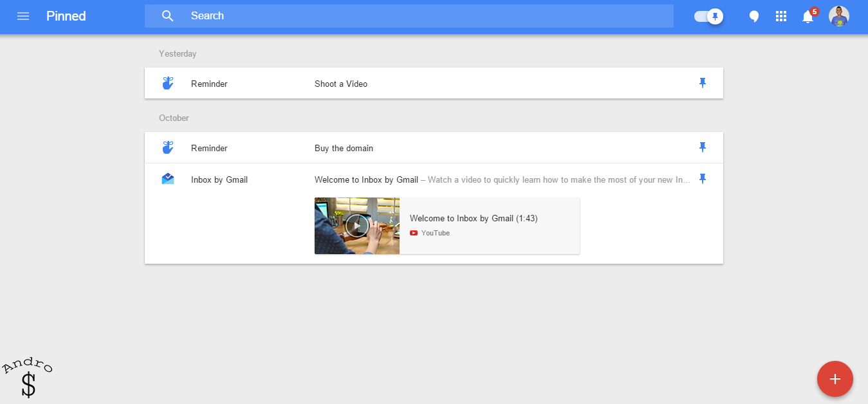Click reminder icon beside Shoot a Video
This screenshot has height=404, width=868.
[168, 84]
